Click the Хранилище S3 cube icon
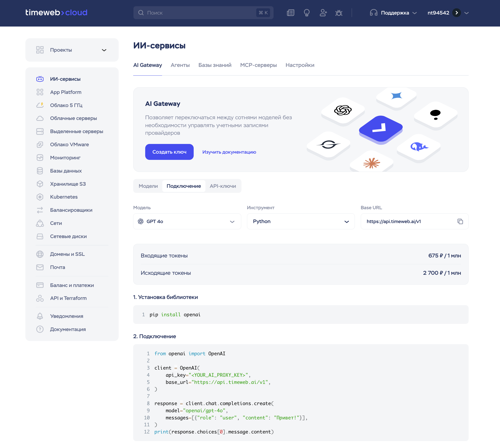The width and height of the screenshot is (500, 448). pos(40,184)
